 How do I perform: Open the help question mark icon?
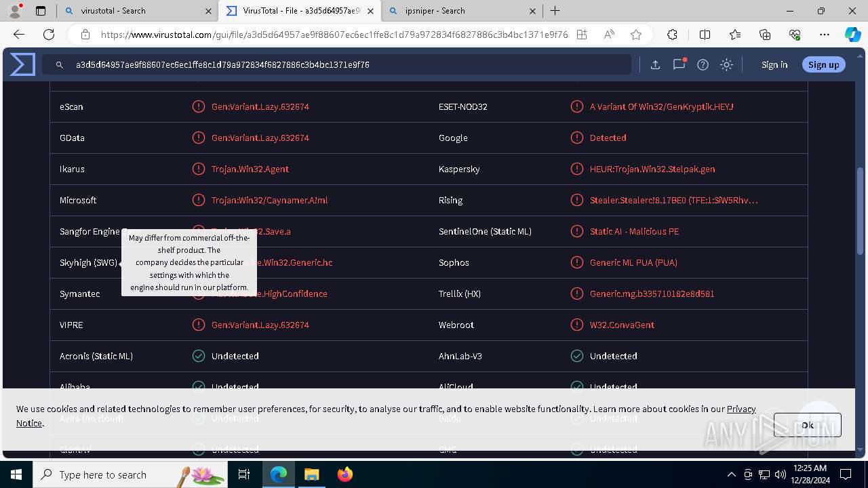tap(703, 64)
